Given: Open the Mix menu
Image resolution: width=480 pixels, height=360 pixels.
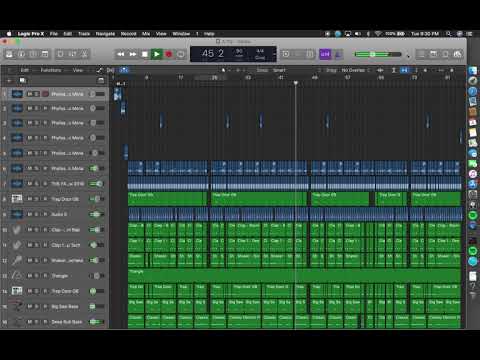Looking at the screenshot, I should (x=146, y=34).
